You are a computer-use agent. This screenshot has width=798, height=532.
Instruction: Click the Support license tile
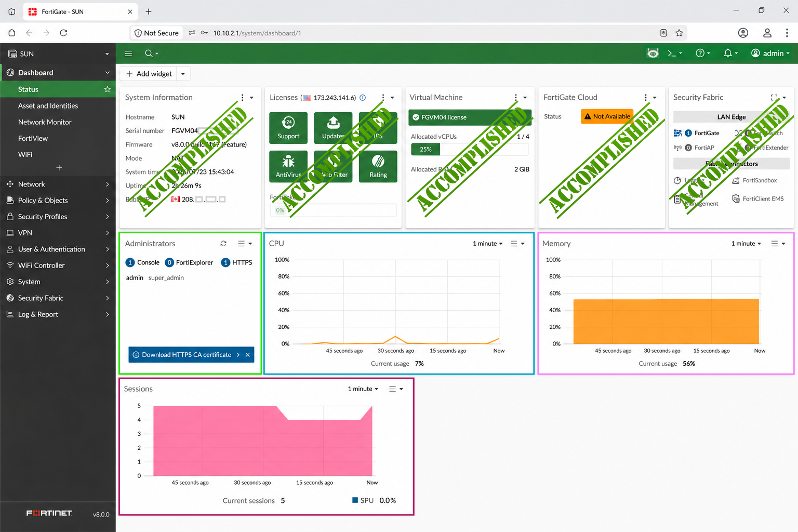288,128
